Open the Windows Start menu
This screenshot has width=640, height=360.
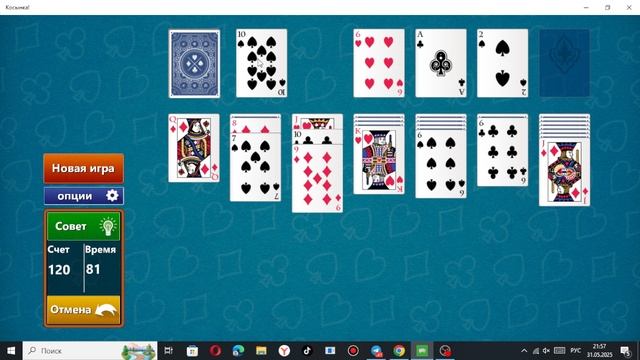coord(11,351)
